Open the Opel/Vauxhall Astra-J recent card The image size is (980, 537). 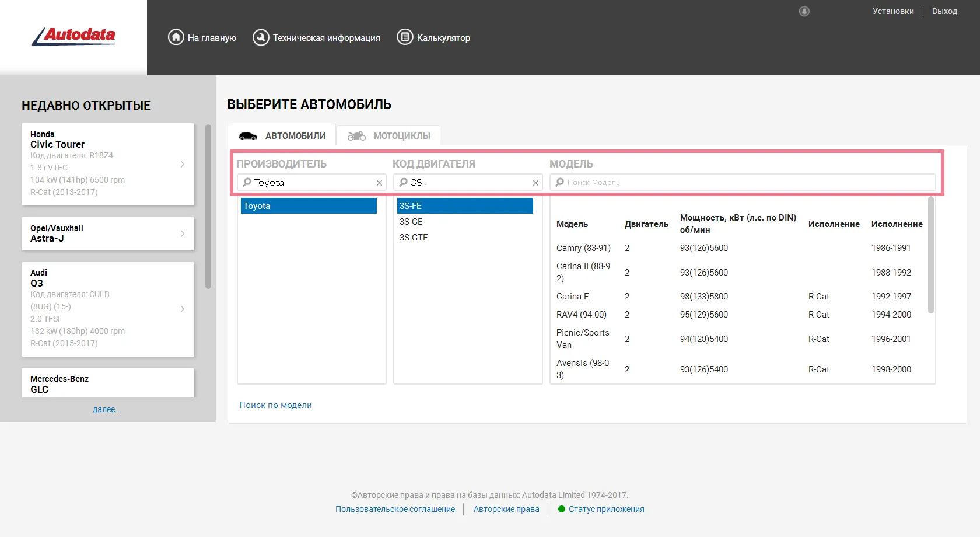pos(108,233)
